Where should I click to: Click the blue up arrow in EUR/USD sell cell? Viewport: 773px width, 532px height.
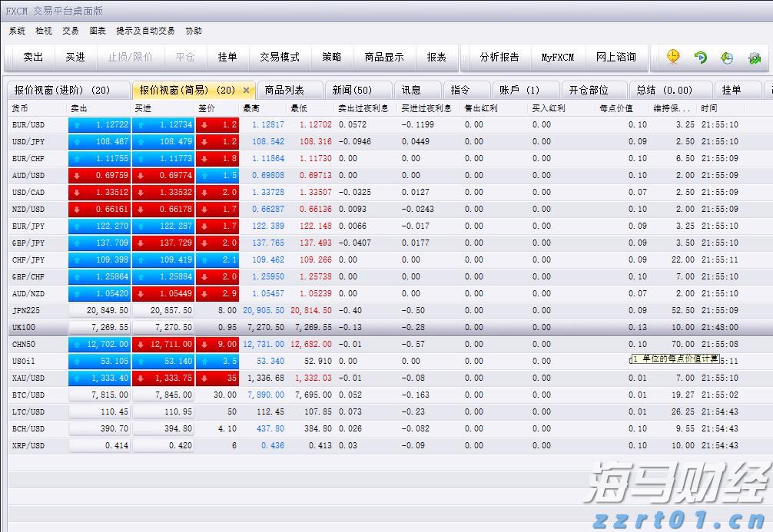pos(77,125)
